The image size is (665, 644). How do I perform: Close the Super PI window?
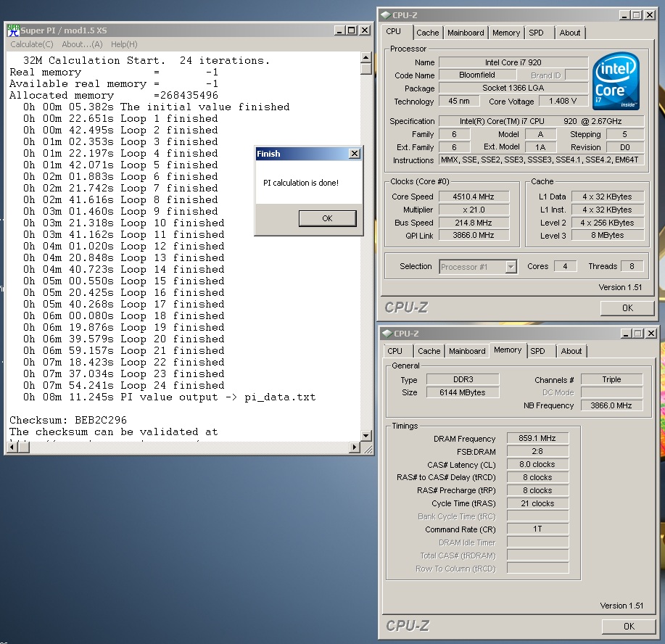(364, 30)
